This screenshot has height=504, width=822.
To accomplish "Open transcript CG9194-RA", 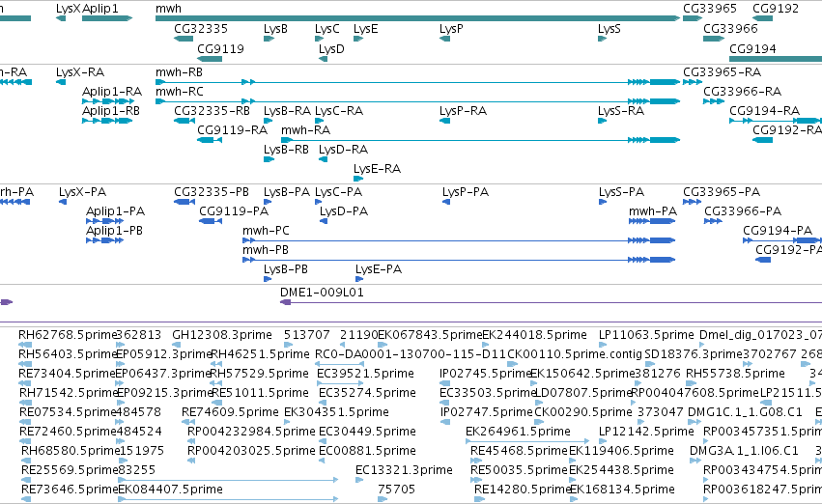I will pyautogui.click(x=776, y=121).
